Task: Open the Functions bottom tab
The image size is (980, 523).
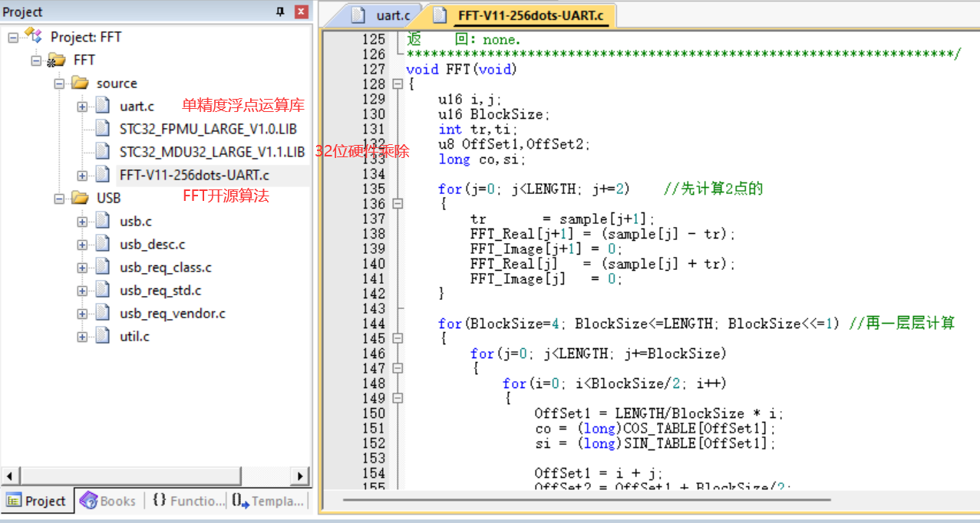Action: pyautogui.click(x=187, y=501)
